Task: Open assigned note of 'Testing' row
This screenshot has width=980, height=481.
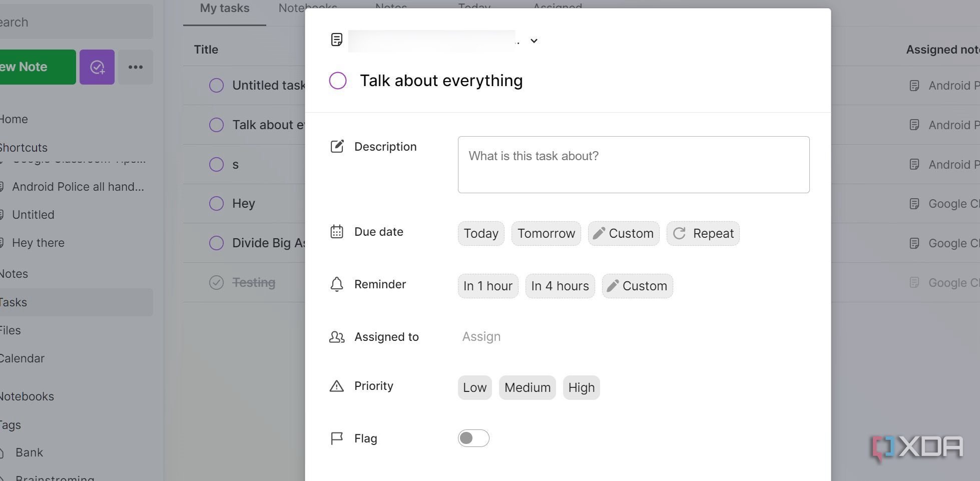Action: pyautogui.click(x=944, y=283)
